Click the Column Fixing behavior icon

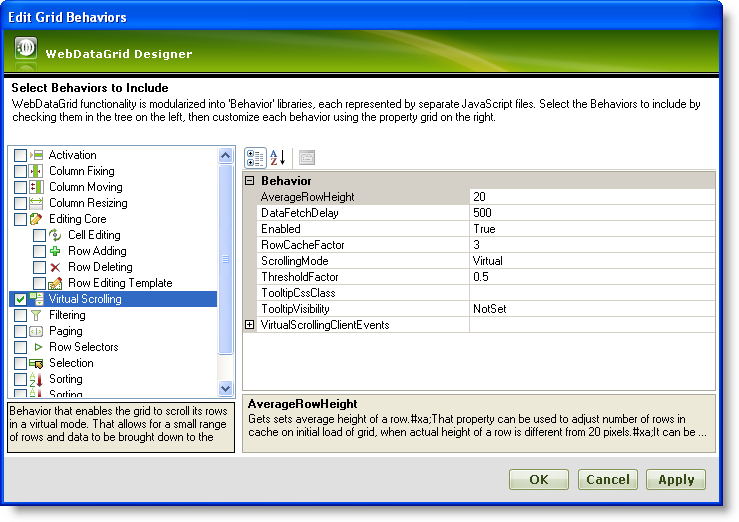36,171
